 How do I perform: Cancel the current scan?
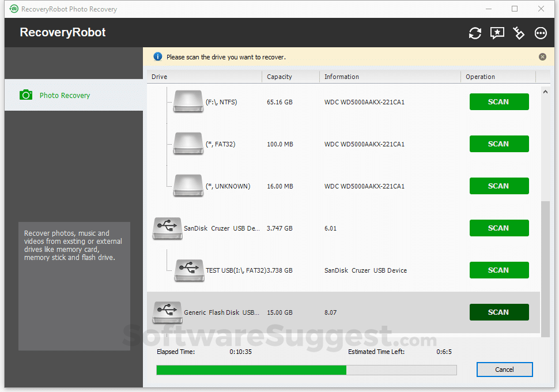(x=504, y=370)
